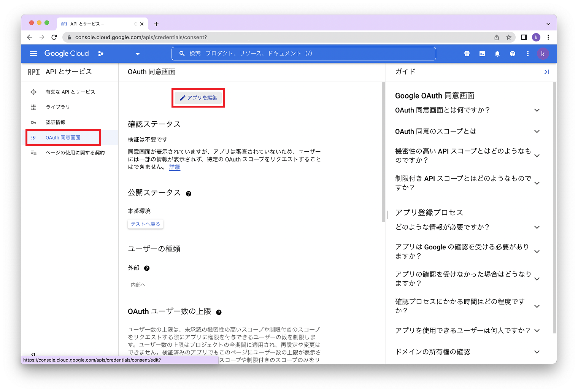Click help icon beside OAuth ユーザー数の上限
578x392 pixels.
coord(219,312)
